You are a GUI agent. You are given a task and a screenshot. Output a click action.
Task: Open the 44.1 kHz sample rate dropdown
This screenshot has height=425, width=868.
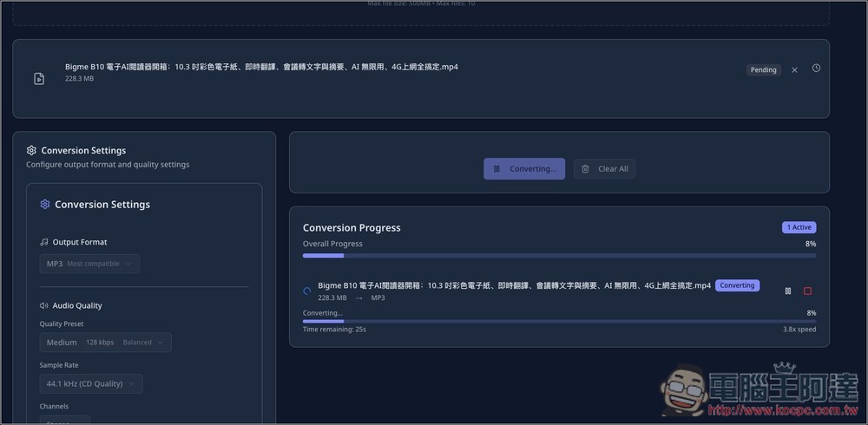(x=91, y=383)
